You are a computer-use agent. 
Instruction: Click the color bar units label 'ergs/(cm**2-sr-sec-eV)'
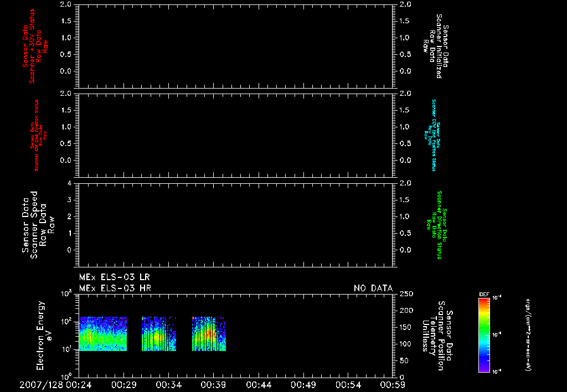tap(528, 335)
